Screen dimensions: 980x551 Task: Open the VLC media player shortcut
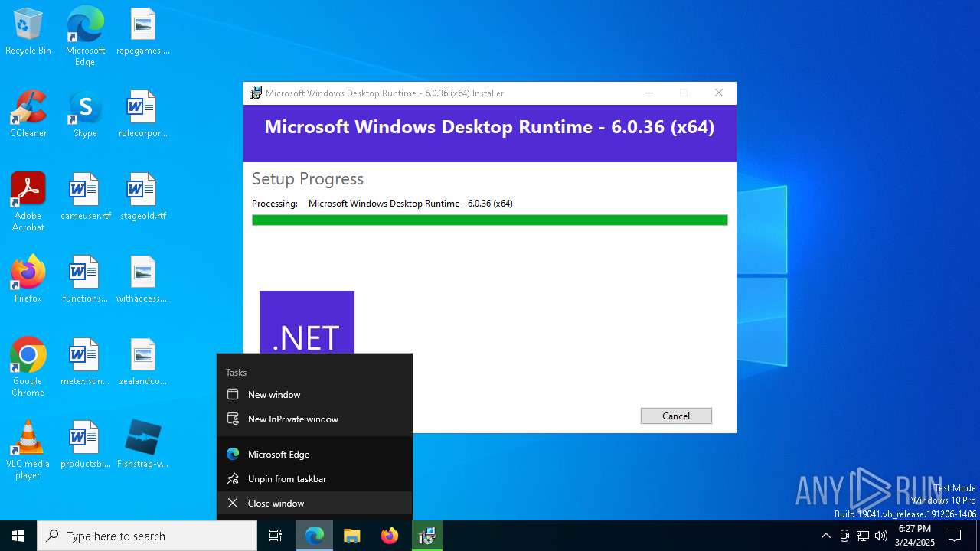[28, 450]
